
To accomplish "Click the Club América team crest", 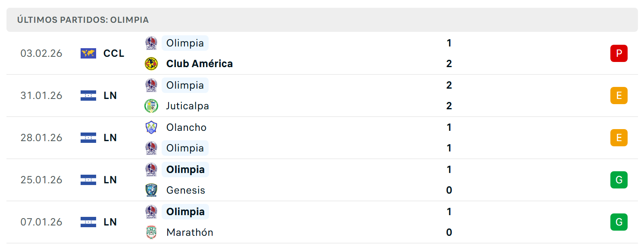I will point(151,64).
